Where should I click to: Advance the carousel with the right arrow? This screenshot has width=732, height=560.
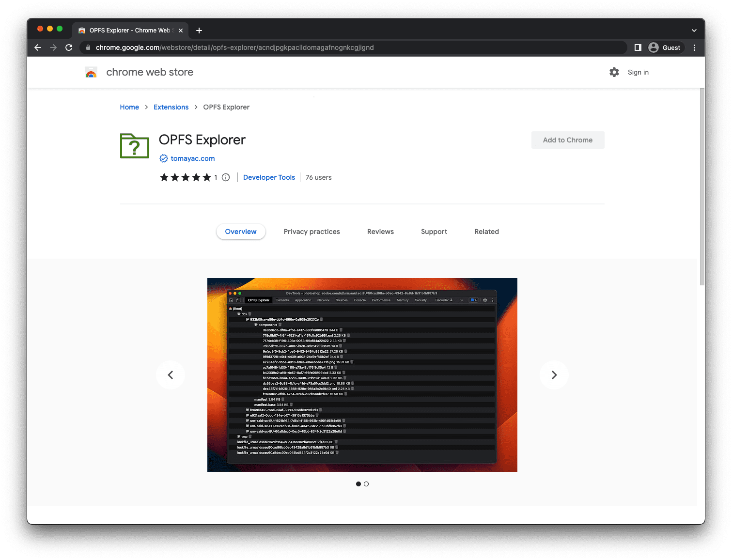554,374
